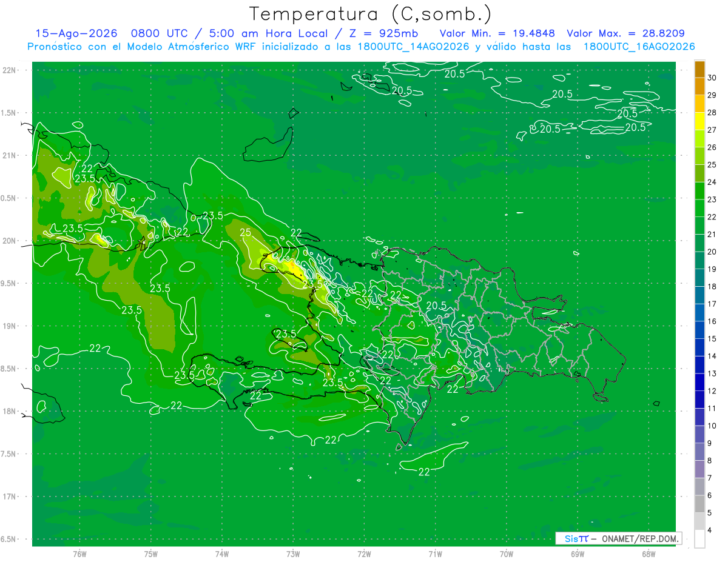This screenshot has height=562, width=728.
Task: Click the '73W' longitude axis label
Action: (x=293, y=554)
